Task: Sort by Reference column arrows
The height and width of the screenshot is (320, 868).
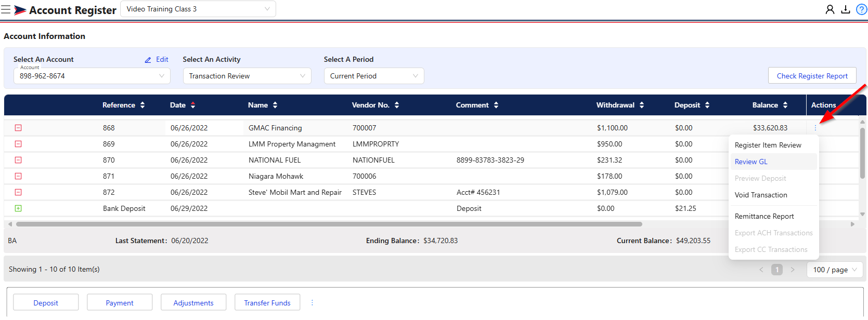Action: (x=142, y=105)
